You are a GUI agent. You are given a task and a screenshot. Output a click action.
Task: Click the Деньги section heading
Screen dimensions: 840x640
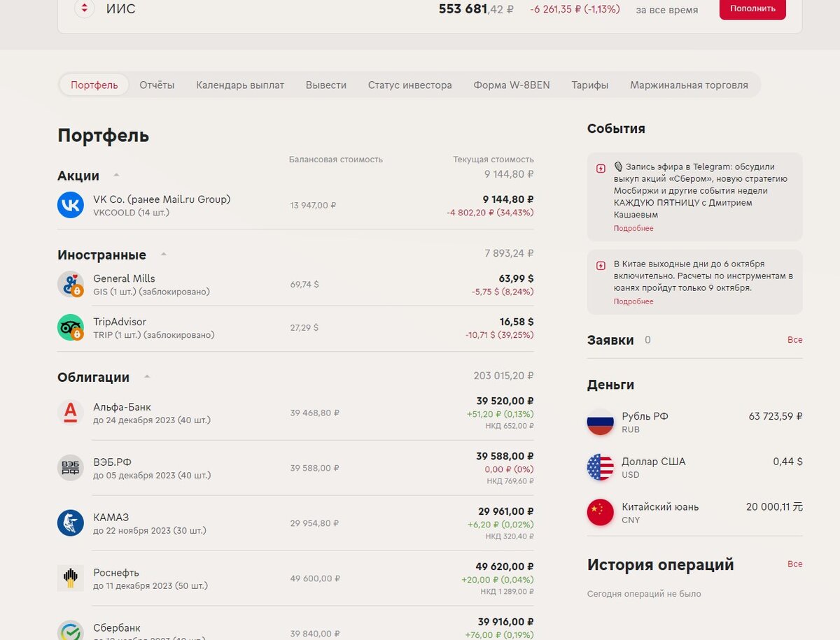tap(610, 385)
